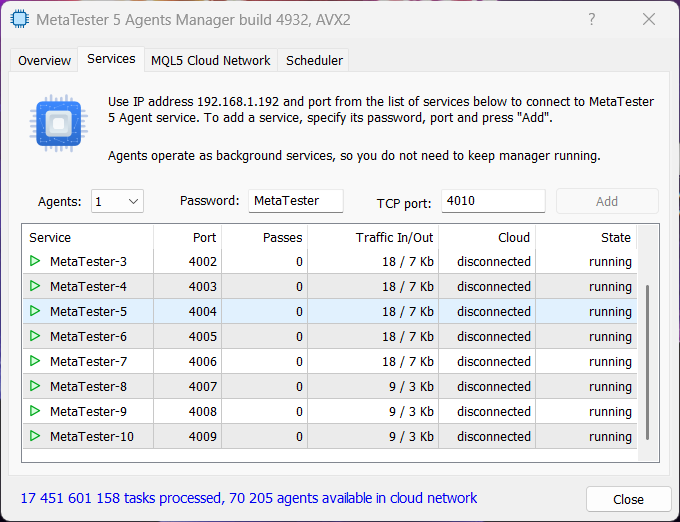The image size is (680, 522).
Task: Click the disconnected cloud status of MetaTester-4
Action: click(x=494, y=287)
